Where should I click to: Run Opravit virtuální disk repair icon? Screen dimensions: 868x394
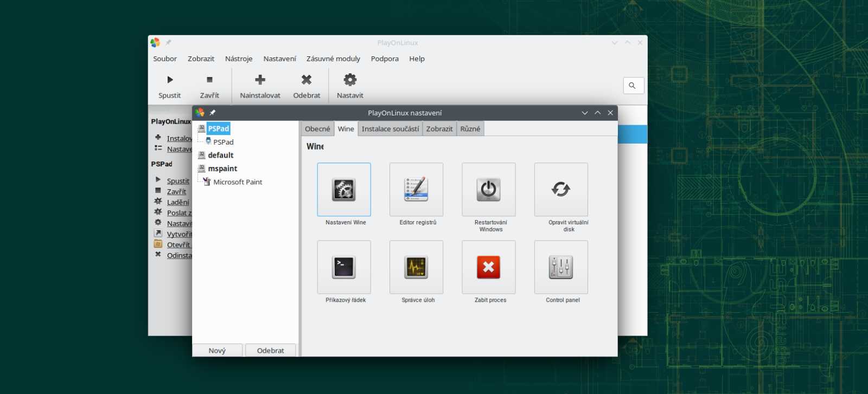pos(561,190)
